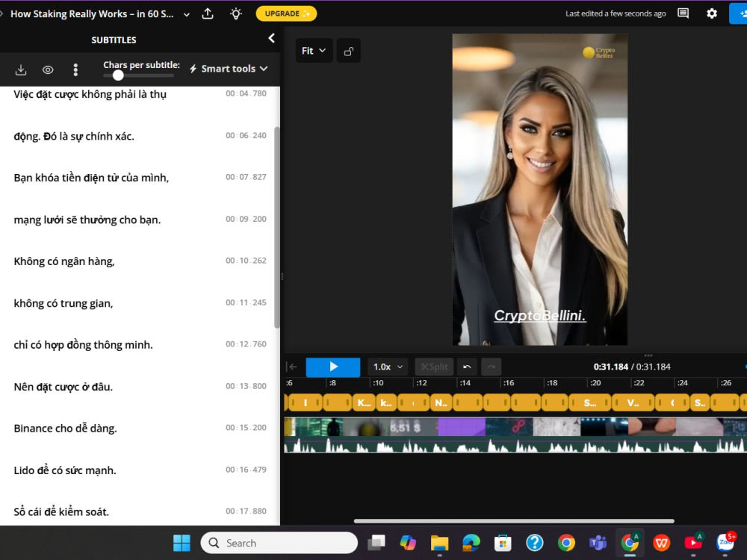This screenshot has width=747, height=560.
Task: Select subtitle "Nên đặt cược ở đâu."
Action: [63, 387]
